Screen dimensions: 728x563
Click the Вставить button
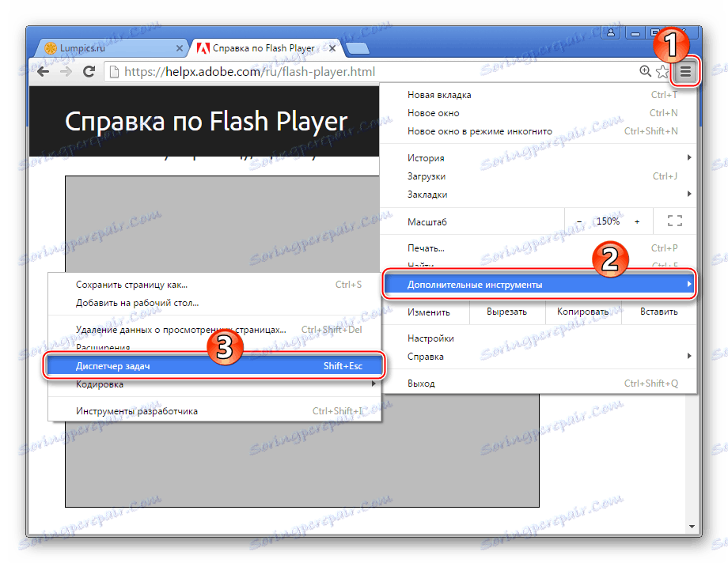[658, 312]
